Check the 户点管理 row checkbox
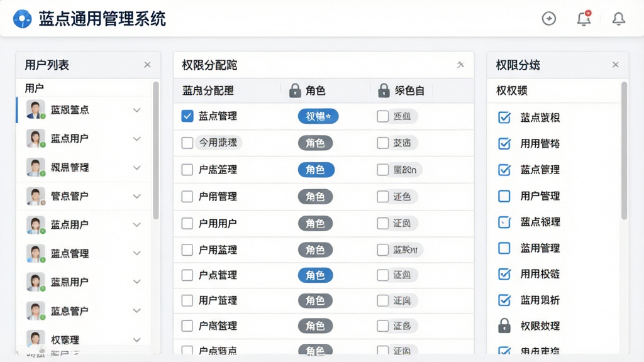 pos(187,275)
